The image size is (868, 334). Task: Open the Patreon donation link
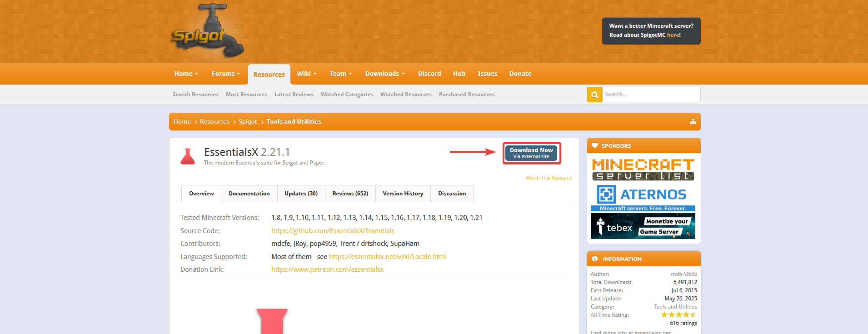pyautogui.click(x=327, y=269)
